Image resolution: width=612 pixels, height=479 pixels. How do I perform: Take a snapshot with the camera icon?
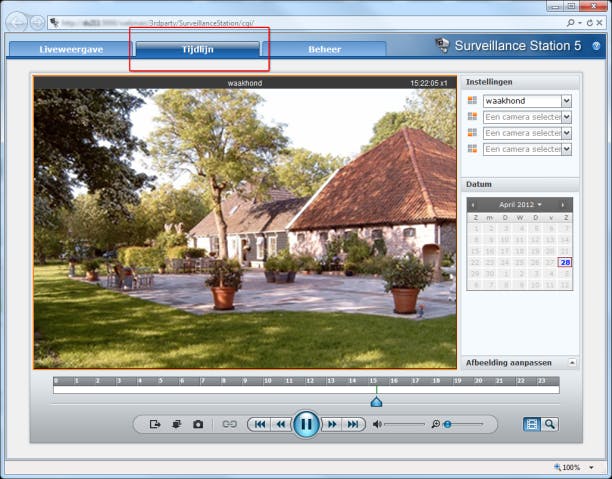click(x=198, y=424)
